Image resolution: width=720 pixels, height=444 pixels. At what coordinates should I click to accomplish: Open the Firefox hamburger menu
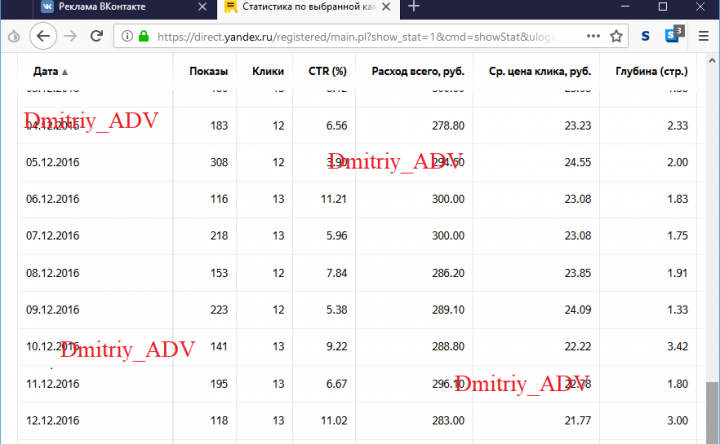703,36
